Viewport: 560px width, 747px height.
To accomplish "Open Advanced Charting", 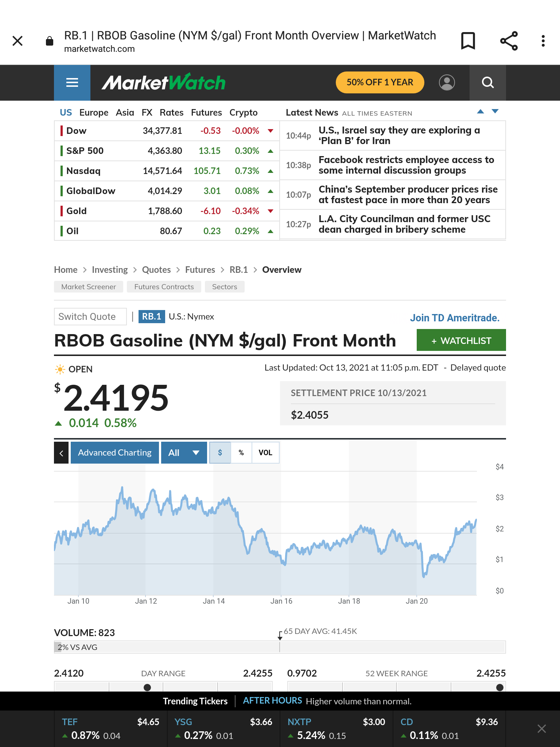I will [x=114, y=453].
